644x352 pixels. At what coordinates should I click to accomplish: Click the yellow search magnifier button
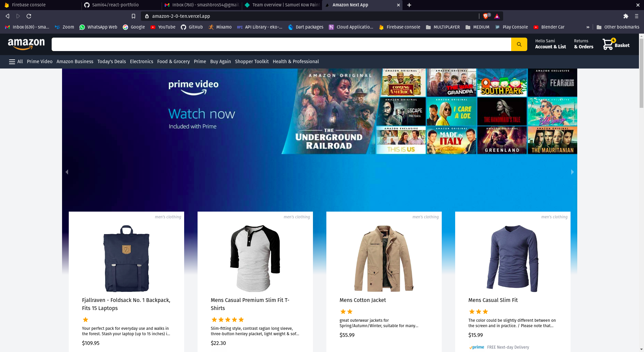[x=519, y=44]
